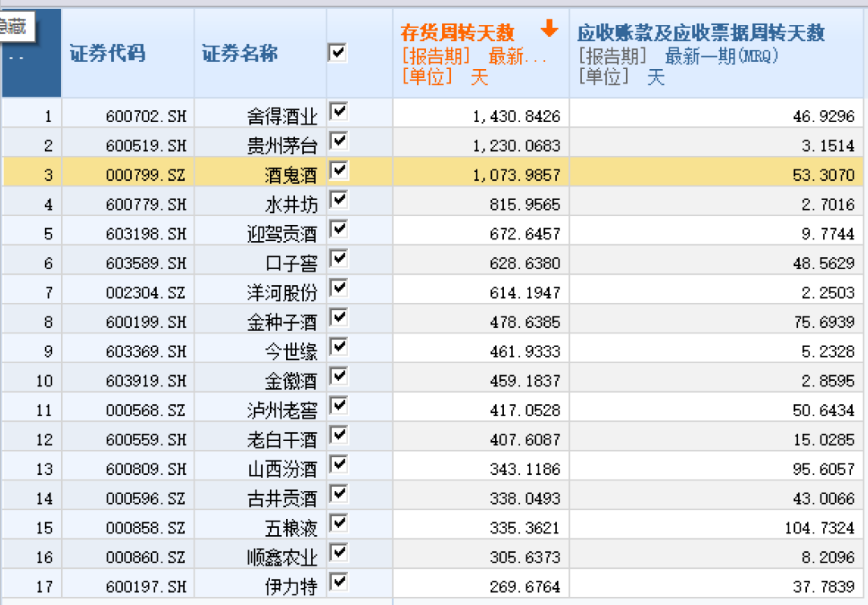
Task: Select the stock name 金徽酒
Action: 291,382
